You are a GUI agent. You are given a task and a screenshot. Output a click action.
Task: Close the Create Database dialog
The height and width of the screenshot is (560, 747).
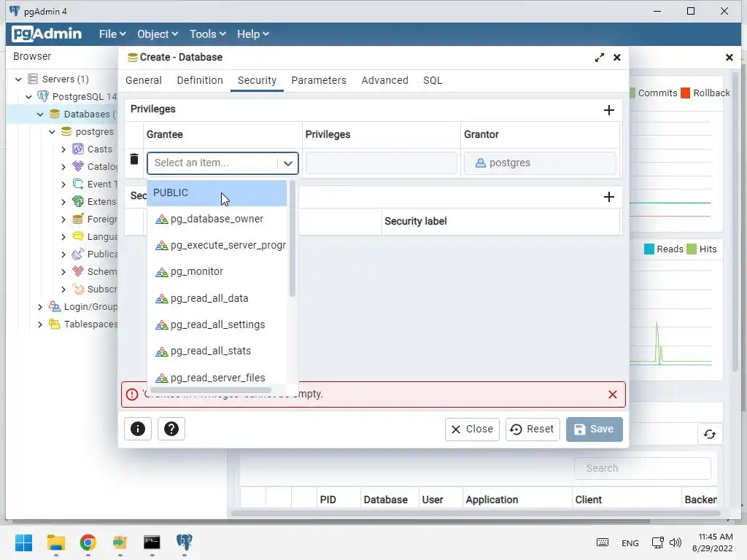617,57
